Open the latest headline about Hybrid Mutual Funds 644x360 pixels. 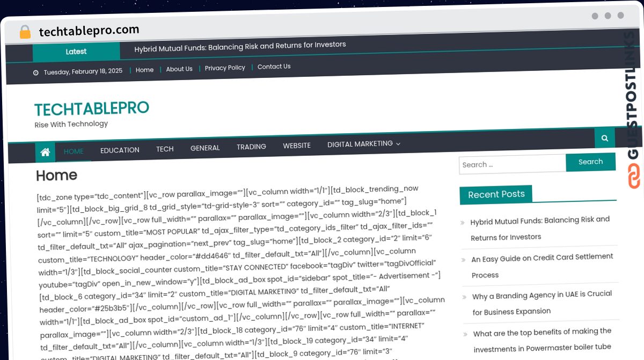(240, 46)
